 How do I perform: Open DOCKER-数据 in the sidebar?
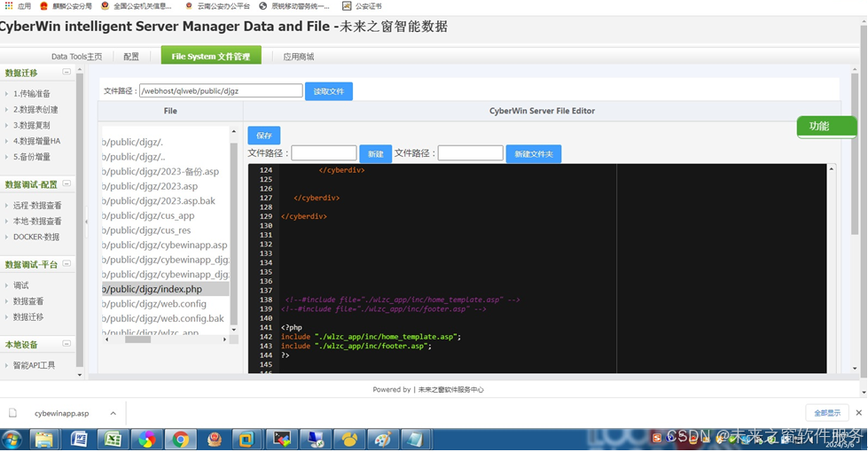(x=36, y=237)
